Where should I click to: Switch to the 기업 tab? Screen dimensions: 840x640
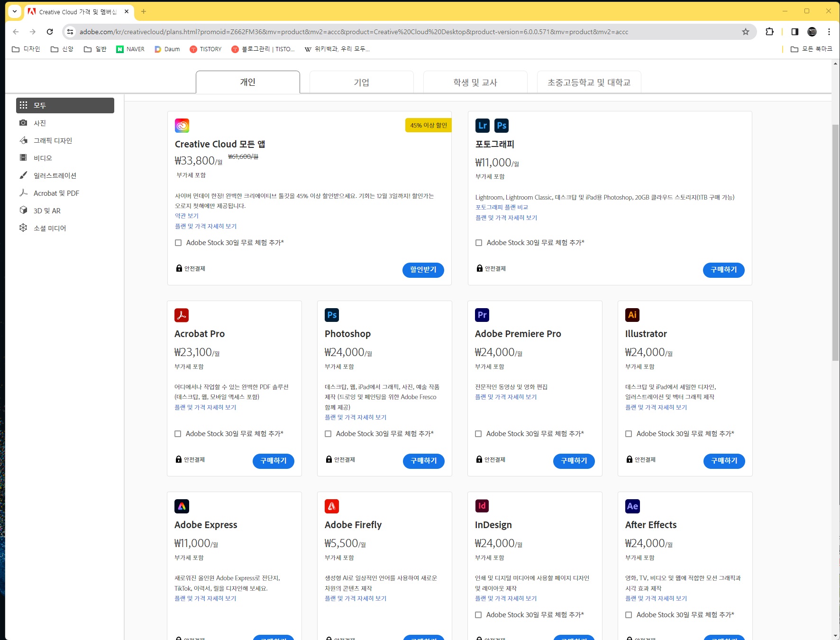point(362,82)
